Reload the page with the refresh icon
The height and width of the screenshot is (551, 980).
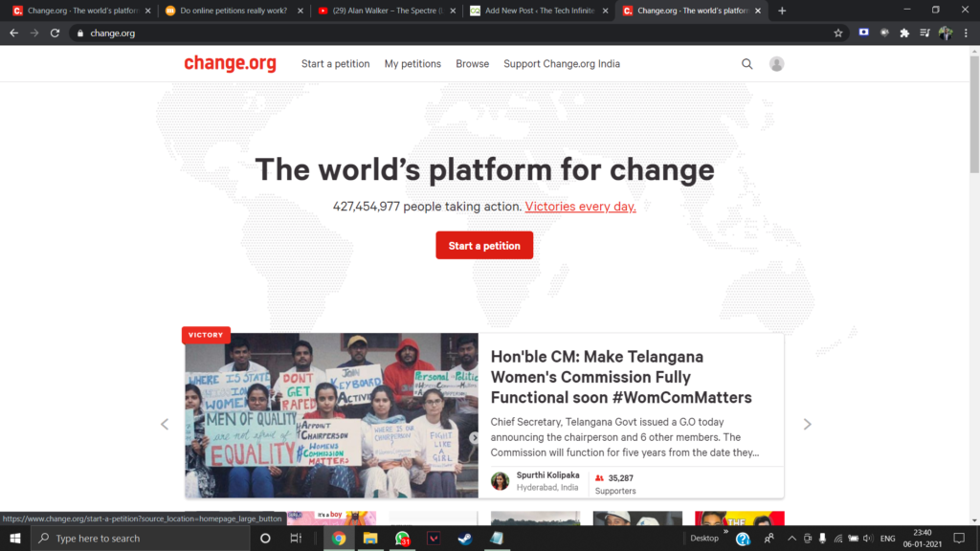[55, 33]
